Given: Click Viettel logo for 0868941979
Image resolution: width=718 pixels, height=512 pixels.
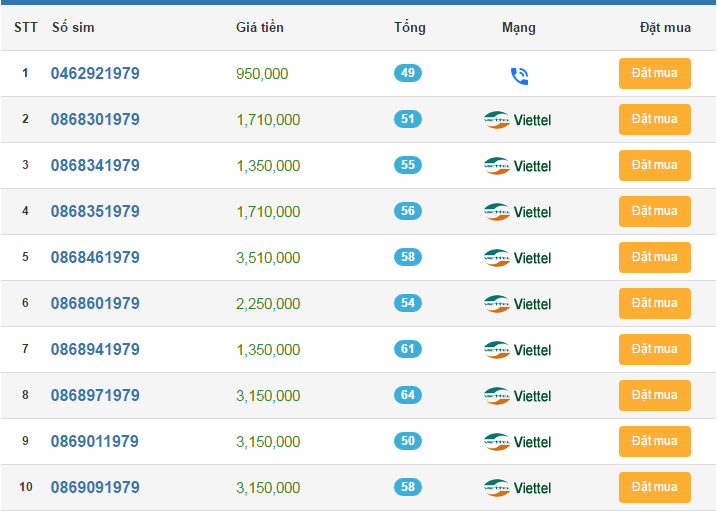Looking at the screenshot, I should click(517, 350).
